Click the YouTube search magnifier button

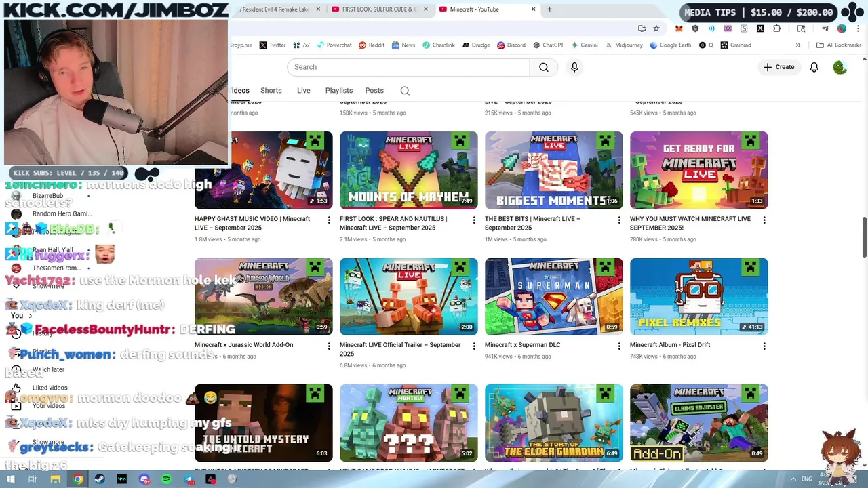tap(544, 67)
